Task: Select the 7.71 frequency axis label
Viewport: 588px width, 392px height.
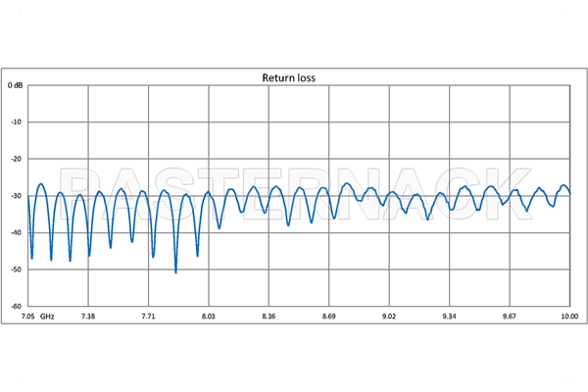Action: pos(148,317)
